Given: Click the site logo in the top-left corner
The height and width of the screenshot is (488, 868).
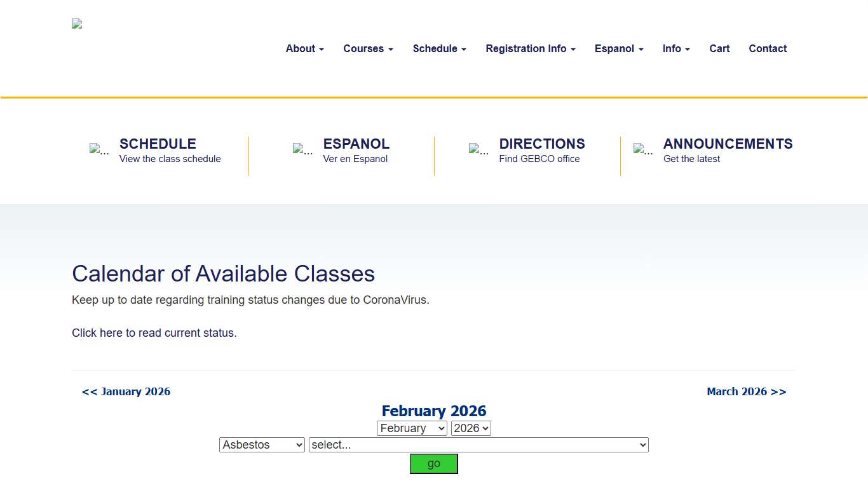Looking at the screenshot, I should (76, 24).
